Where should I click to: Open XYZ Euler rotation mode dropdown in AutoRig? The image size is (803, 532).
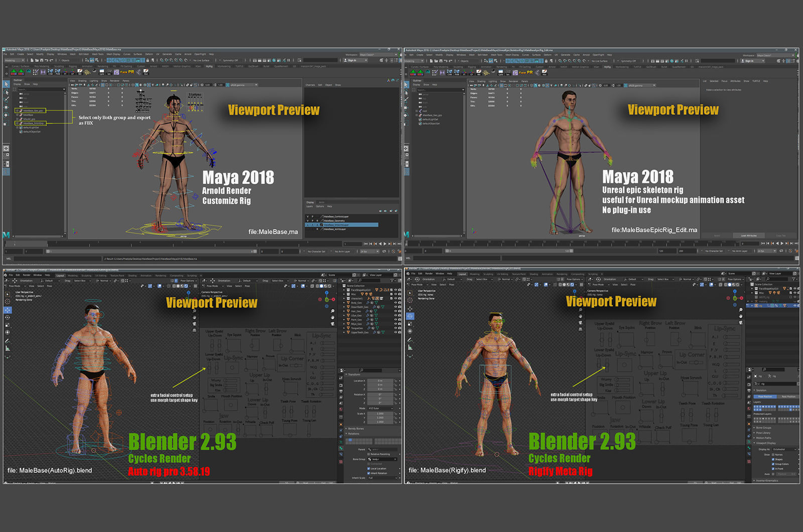click(x=380, y=409)
